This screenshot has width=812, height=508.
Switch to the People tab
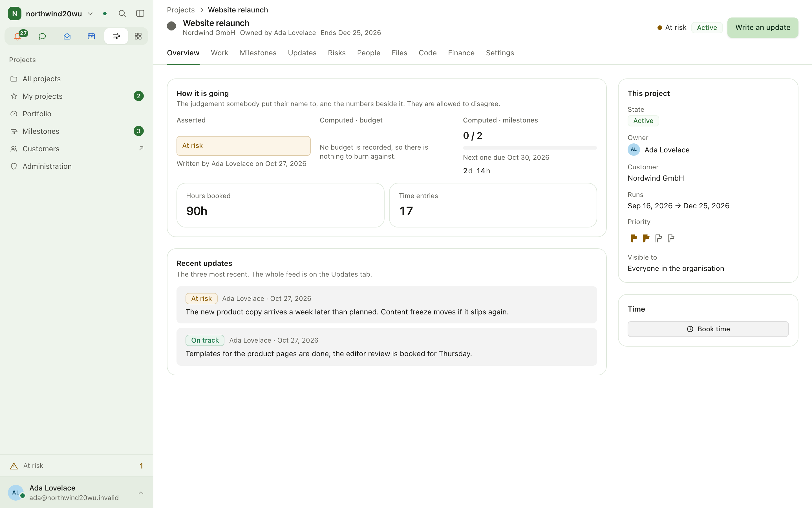[369, 53]
